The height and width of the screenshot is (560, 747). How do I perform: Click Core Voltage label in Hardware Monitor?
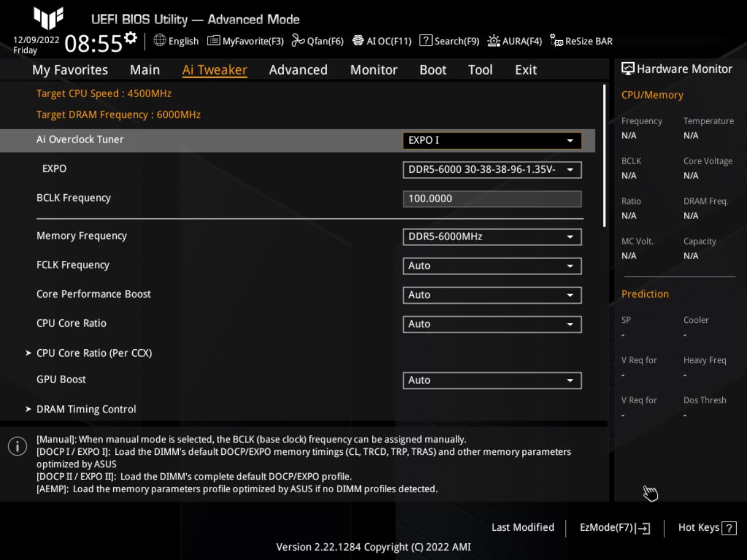click(x=708, y=161)
